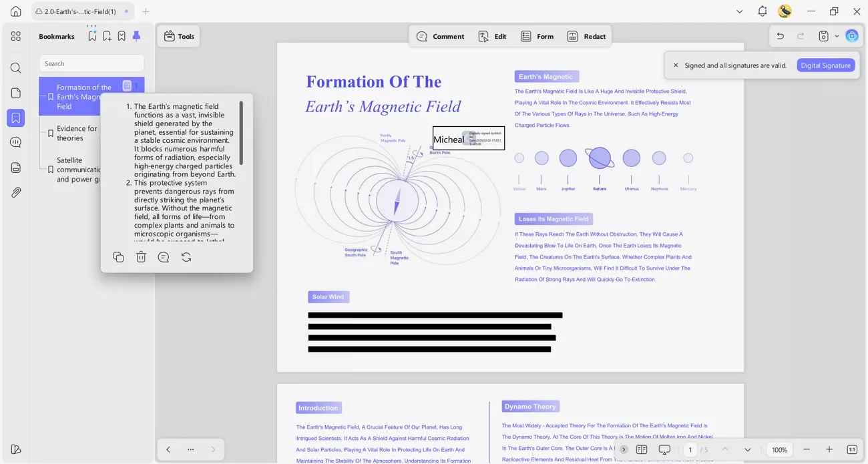Image resolution: width=868 pixels, height=464 pixels.
Task: Set zoom to actual size with 1:1 icon
Action: [851, 449]
